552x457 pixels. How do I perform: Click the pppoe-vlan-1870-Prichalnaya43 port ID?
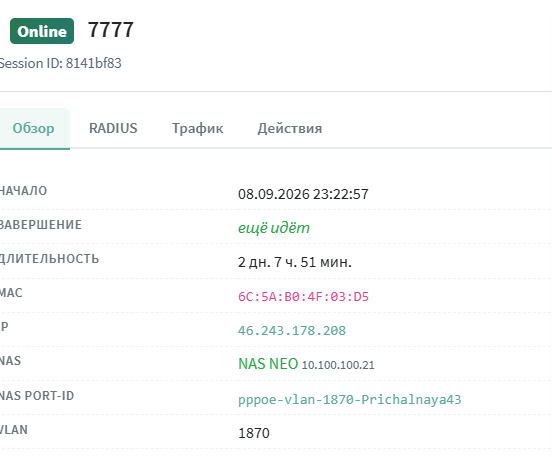coord(350,400)
